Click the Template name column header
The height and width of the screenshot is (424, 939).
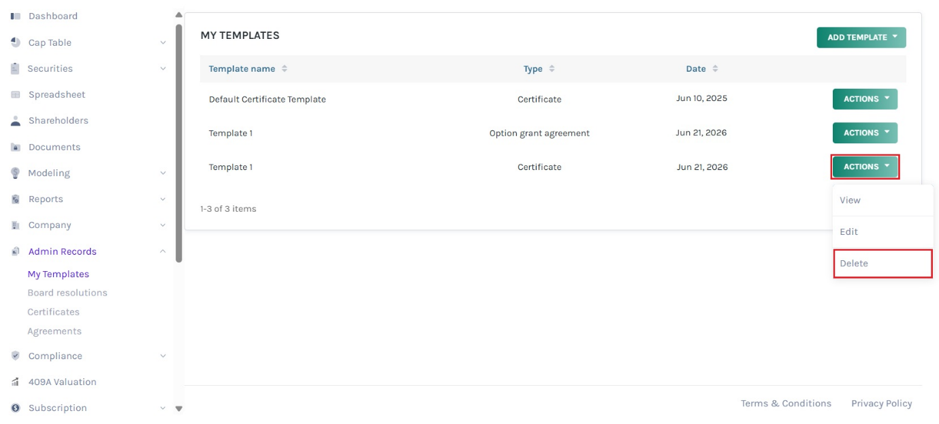[242, 69]
